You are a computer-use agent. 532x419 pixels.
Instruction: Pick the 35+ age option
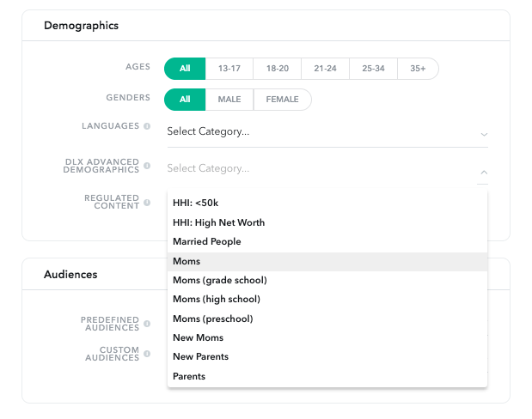418,69
